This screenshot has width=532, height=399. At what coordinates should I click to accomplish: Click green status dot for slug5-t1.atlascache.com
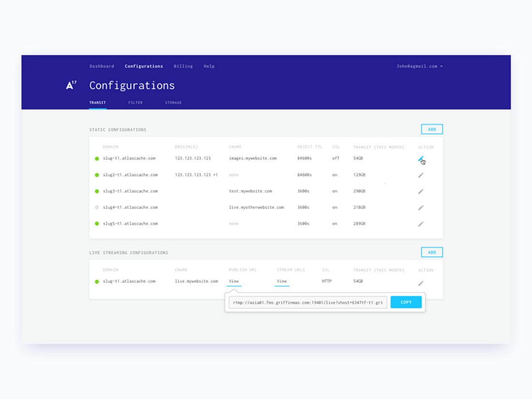(x=97, y=223)
